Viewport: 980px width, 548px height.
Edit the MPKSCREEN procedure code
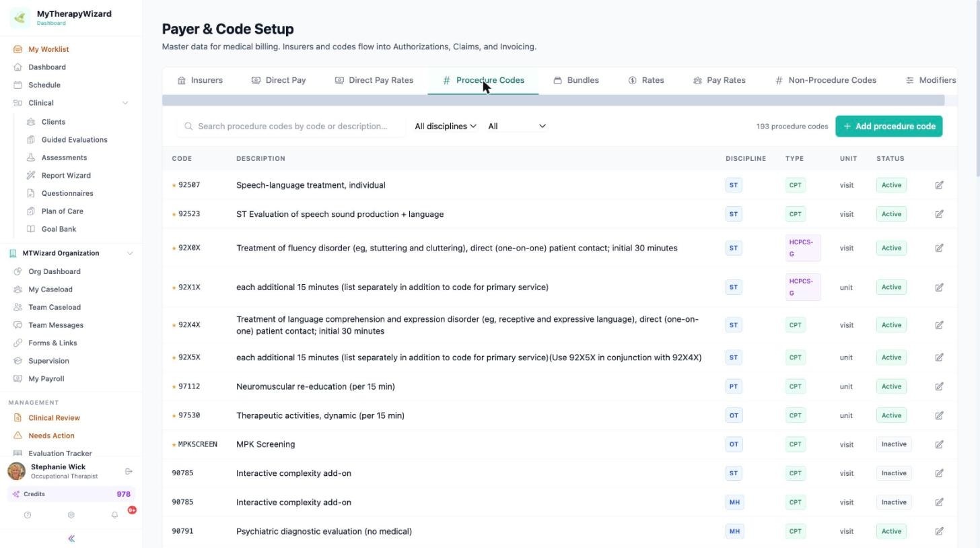[x=939, y=444]
